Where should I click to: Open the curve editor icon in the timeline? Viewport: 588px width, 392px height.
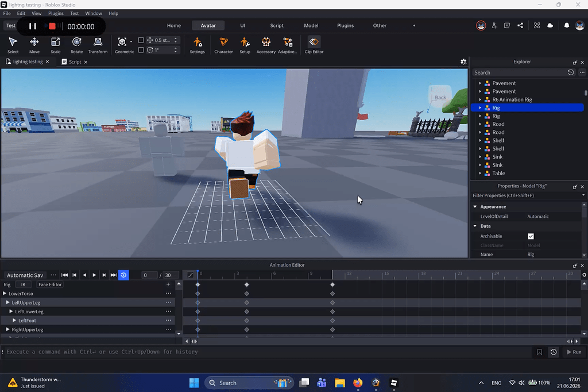(191, 275)
